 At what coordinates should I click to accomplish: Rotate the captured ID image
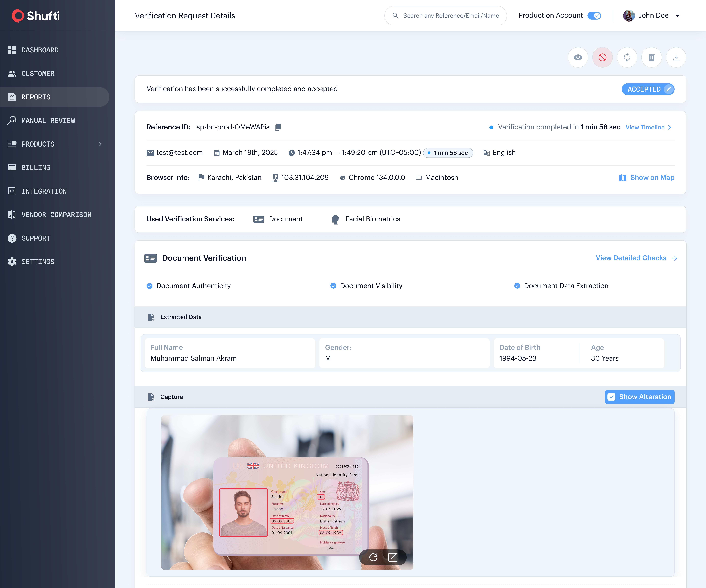373,557
